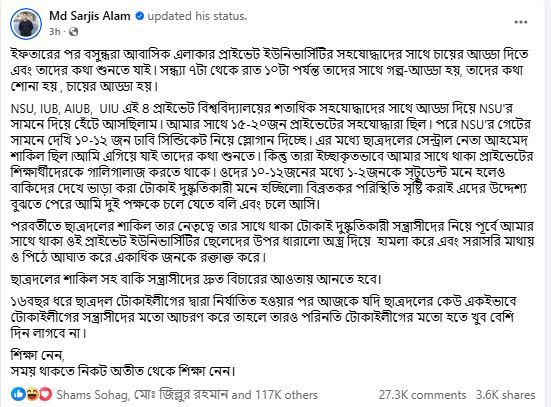
Task: Click the Md Sarjis Alam name link
Action: [x=90, y=16]
